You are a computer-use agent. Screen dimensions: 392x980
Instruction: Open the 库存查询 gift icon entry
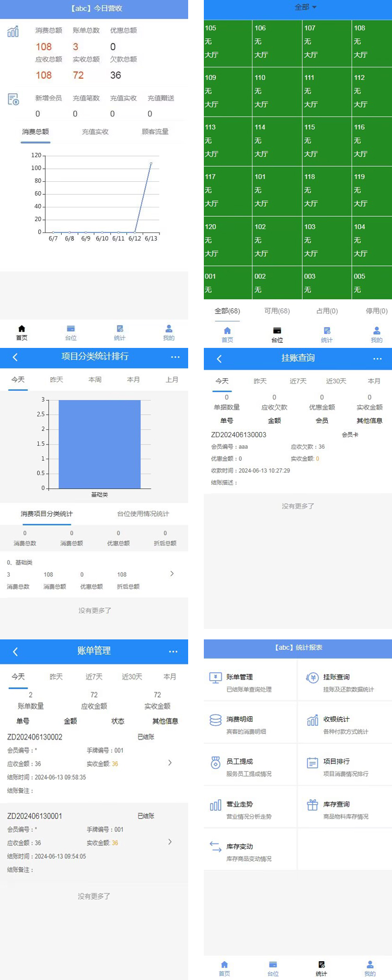(x=313, y=805)
